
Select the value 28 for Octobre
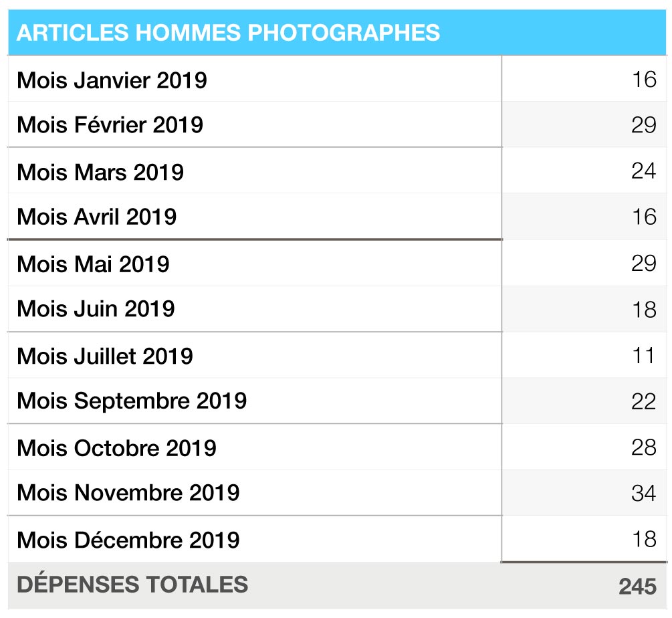point(643,447)
